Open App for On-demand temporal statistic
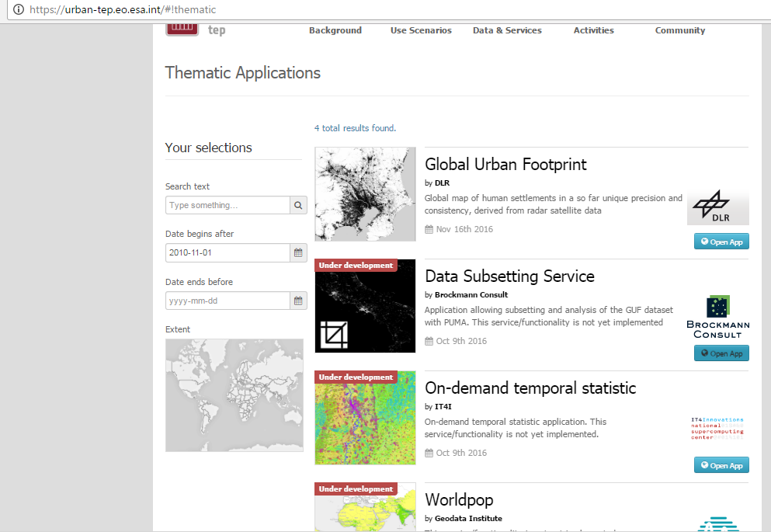Image resolution: width=771 pixels, height=532 pixels. 721,465
